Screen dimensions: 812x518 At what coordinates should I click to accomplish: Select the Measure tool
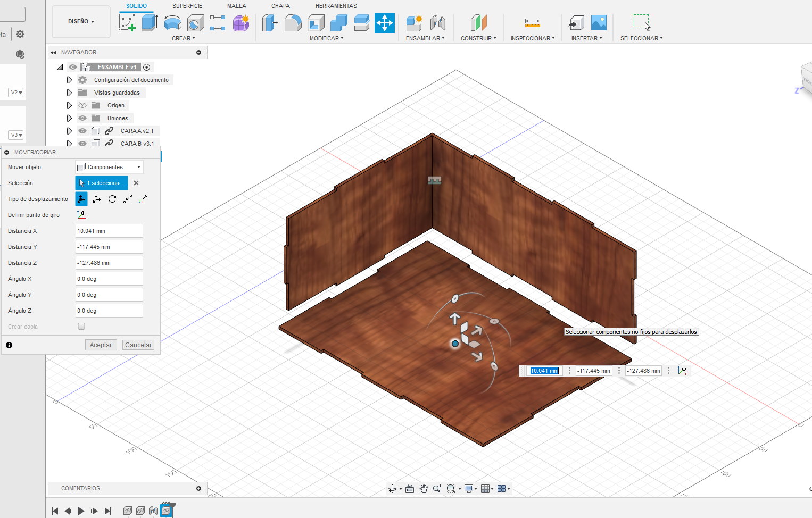click(x=532, y=23)
